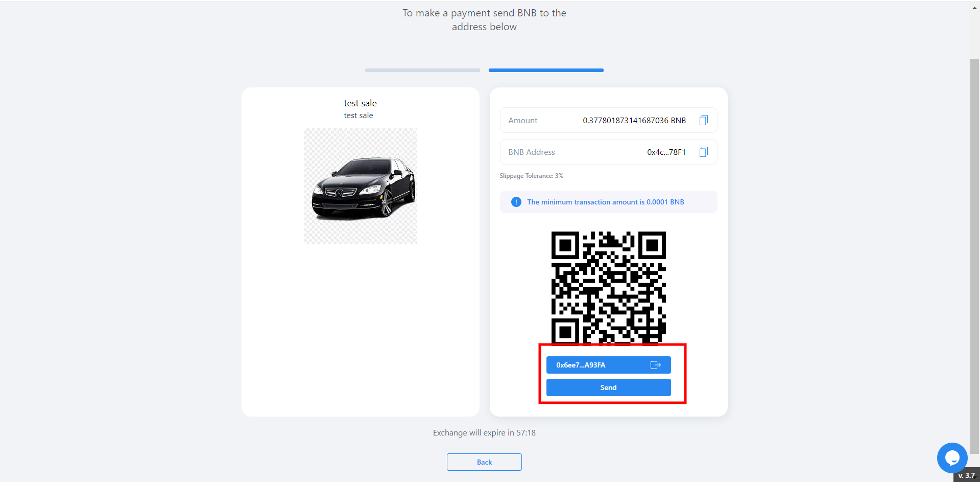Screen dimensions: 980x482
Task: Click the Back button
Action: pyautogui.click(x=484, y=462)
